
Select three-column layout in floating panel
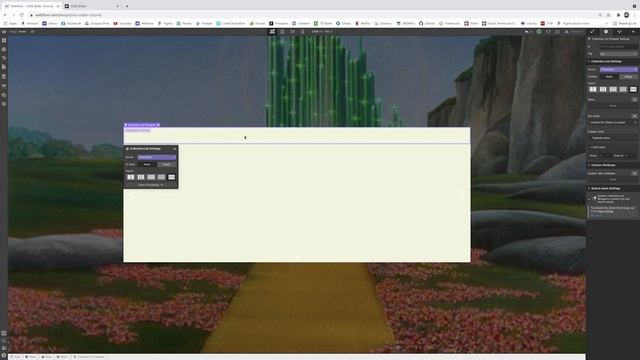pos(141,177)
